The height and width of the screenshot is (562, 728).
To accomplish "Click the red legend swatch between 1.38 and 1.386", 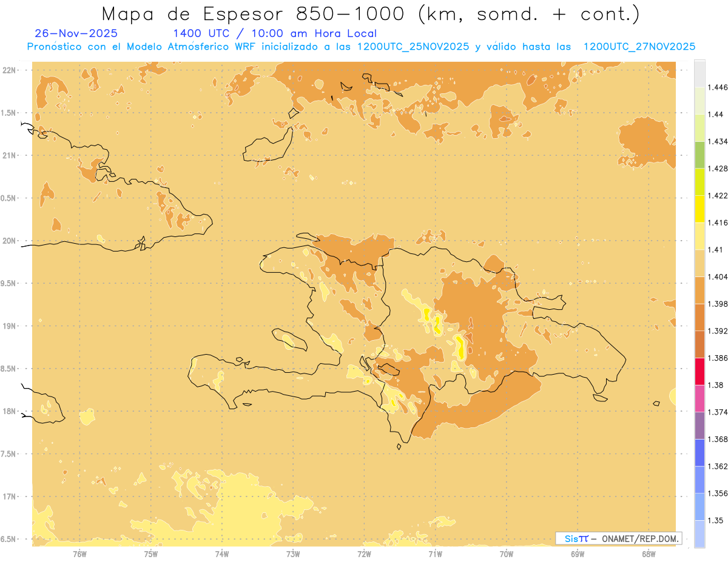I will coord(699,372).
